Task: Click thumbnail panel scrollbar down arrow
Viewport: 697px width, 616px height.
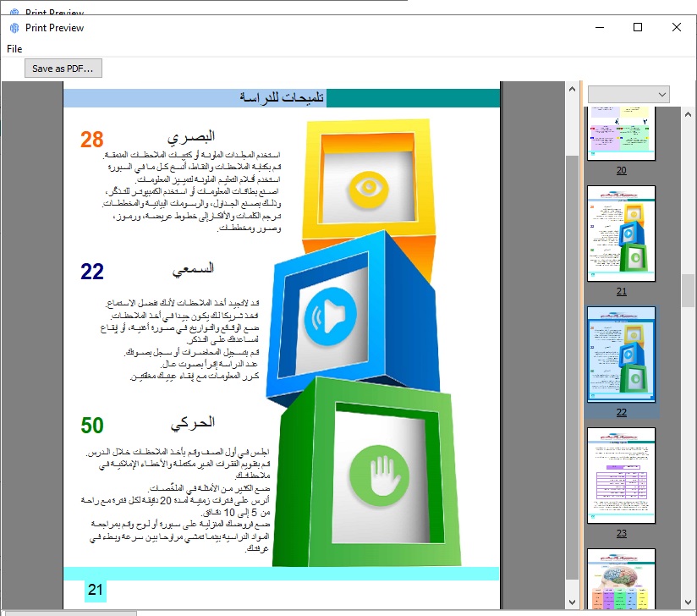Action: pyautogui.click(x=688, y=602)
